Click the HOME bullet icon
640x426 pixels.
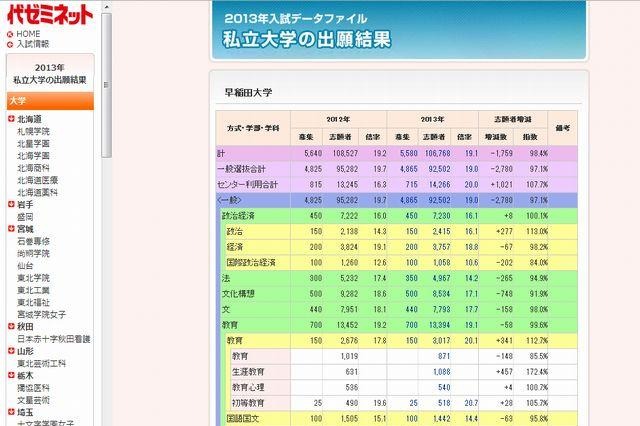point(10,34)
